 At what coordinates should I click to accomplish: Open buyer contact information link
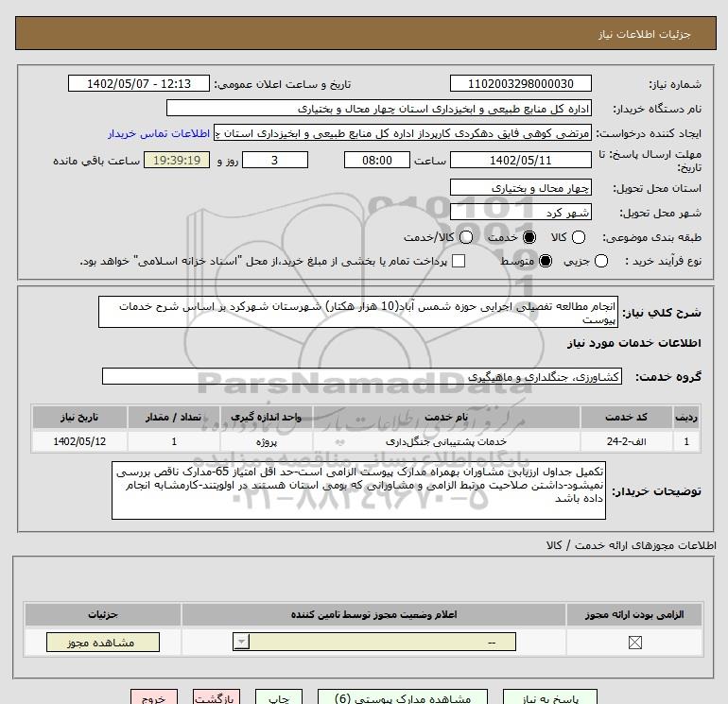159,133
